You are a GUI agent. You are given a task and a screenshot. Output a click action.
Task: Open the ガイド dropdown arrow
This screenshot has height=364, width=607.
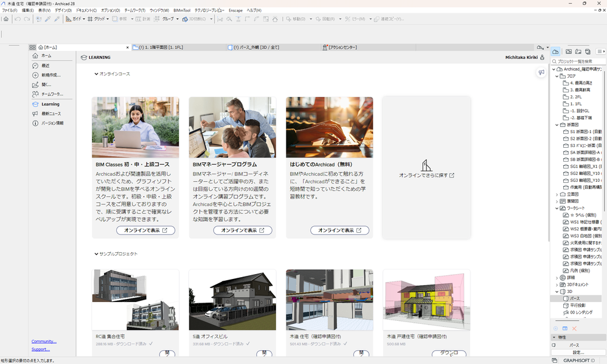84,19
